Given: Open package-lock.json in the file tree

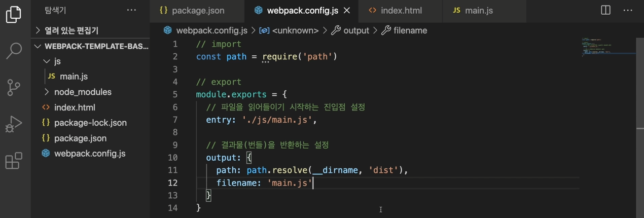Looking at the screenshot, I should pos(90,123).
